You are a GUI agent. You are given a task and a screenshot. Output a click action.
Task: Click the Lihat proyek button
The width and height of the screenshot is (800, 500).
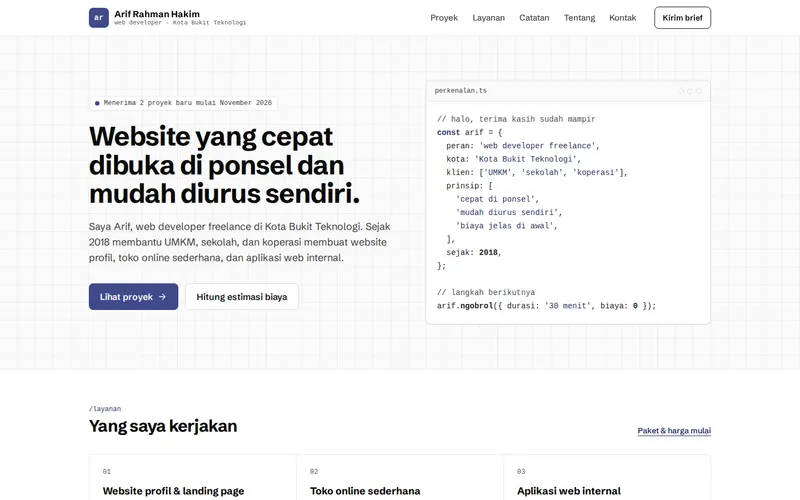tap(133, 296)
